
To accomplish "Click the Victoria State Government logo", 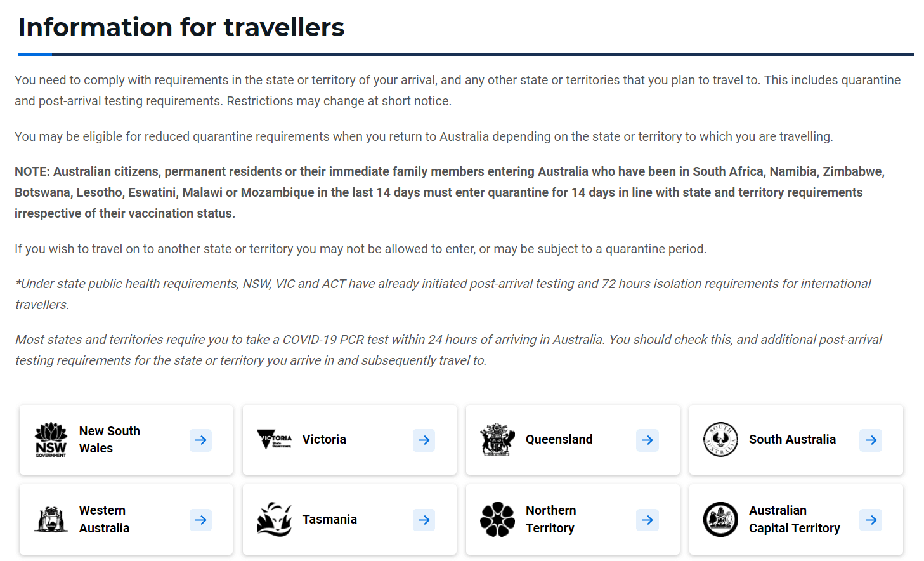I will point(275,439).
